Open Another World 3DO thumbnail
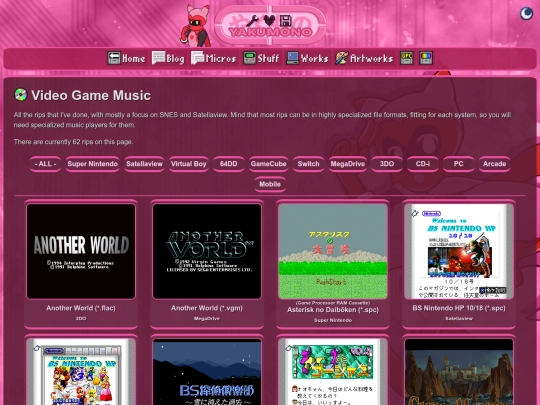Screen dimensions: 540x405 [81, 251]
